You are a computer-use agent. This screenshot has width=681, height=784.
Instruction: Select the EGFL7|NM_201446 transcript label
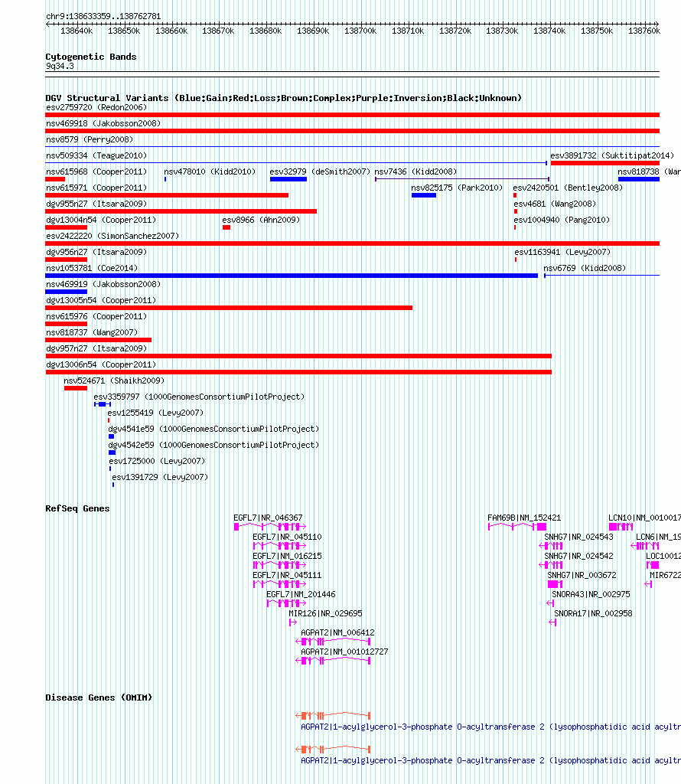coord(301,594)
